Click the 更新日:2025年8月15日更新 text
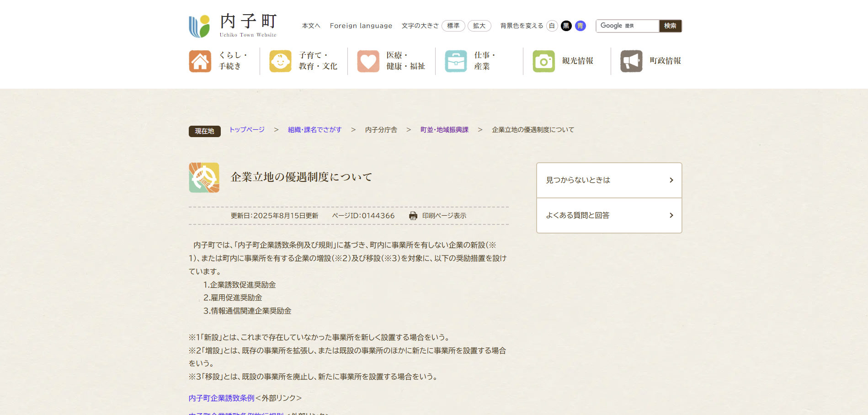 tap(274, 216)
